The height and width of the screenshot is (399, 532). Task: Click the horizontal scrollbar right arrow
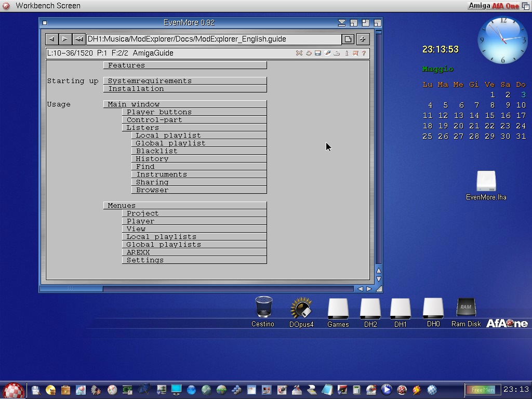[369, 289]
